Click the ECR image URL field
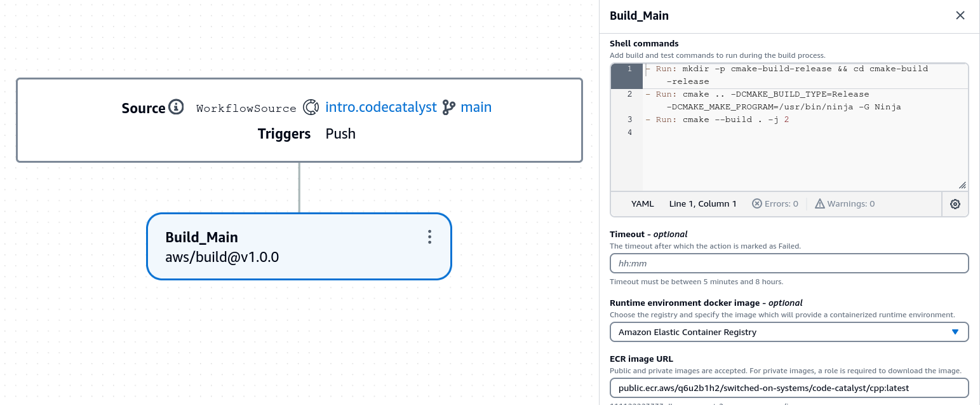980x405 pixels. click(789, 388)
